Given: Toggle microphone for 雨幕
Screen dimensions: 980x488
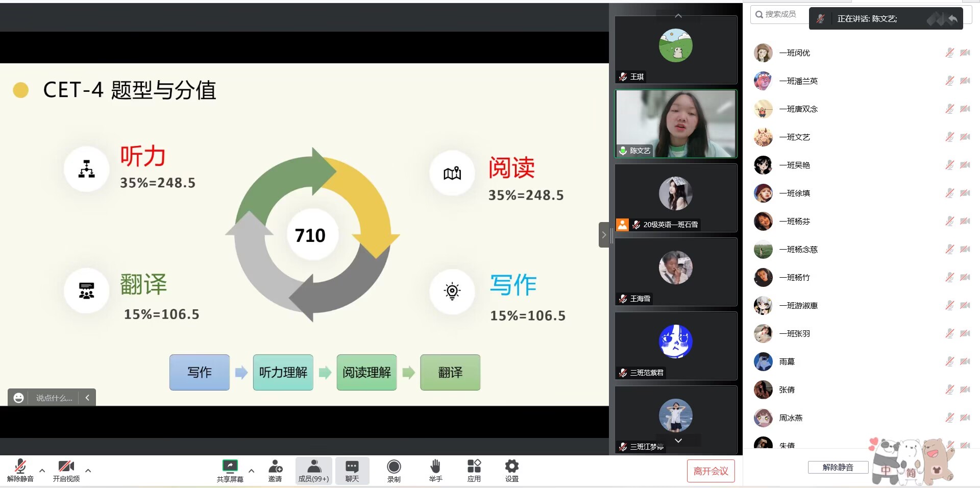Looking at the screenshot, I should [x=949, y=361].
